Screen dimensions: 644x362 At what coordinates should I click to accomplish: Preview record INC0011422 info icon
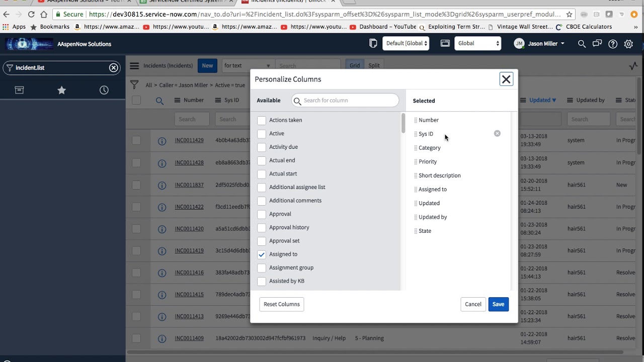pyautogui.click(x=162, y=208)
